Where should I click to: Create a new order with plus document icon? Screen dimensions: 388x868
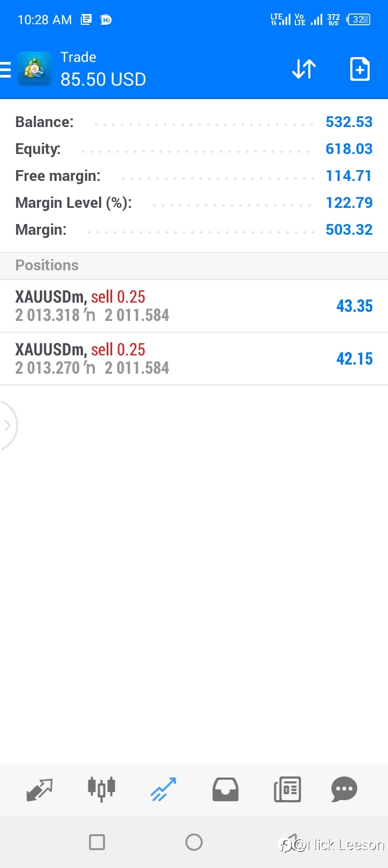coord(359,69)
